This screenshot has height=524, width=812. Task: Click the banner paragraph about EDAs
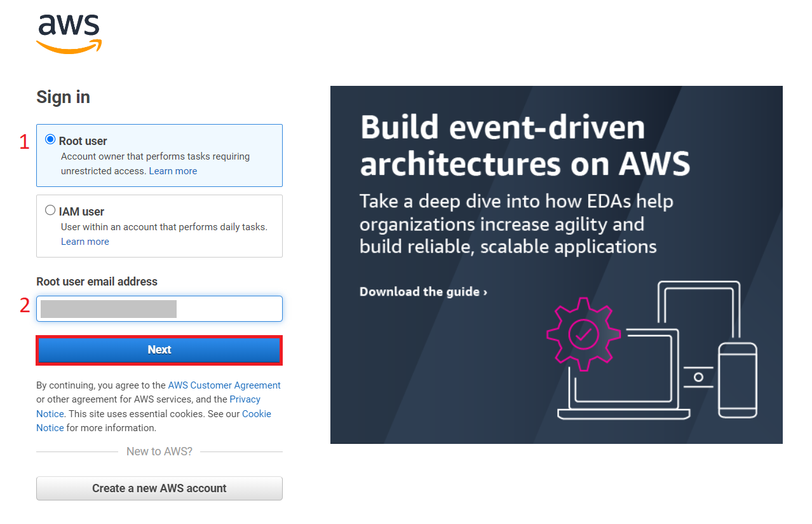(516, 224)
